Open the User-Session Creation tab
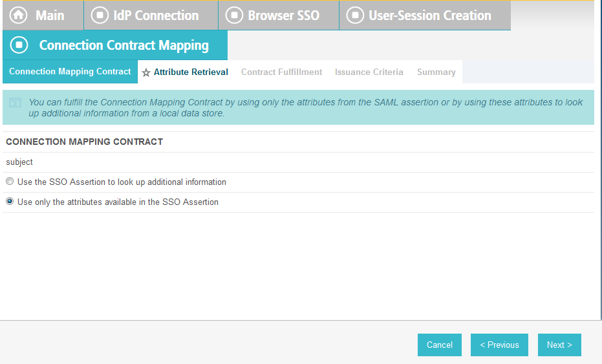Image resolution: width=602 pixels, height=364 pixels. (x=425, y=16)
